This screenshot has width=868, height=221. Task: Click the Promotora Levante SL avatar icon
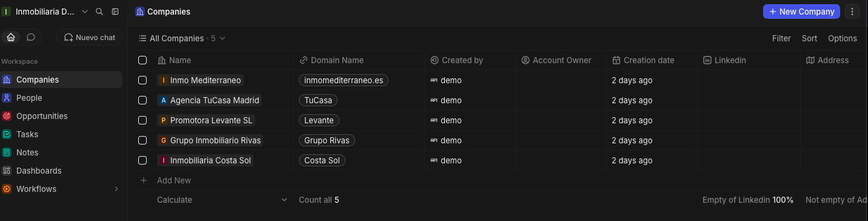click(163, 120)
